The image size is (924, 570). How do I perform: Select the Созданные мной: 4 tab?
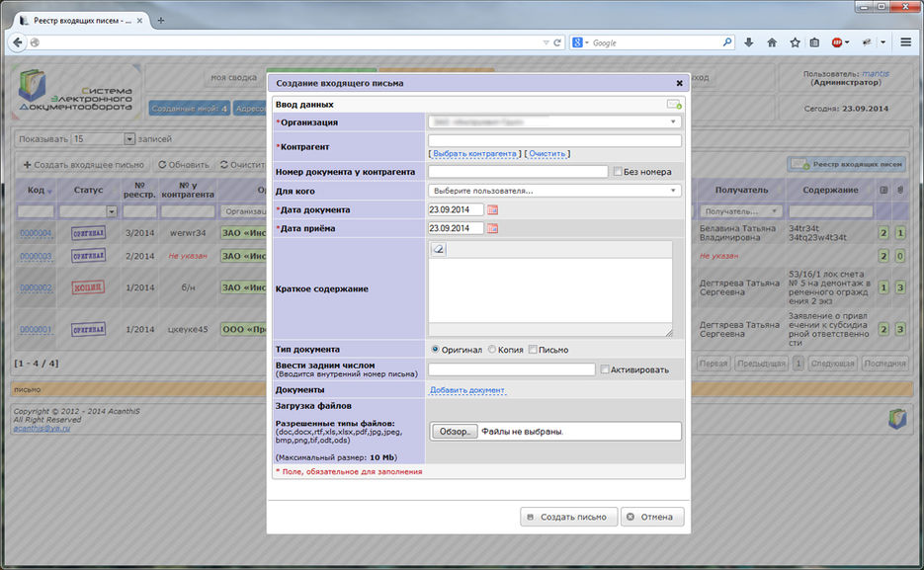pos(189,109)
